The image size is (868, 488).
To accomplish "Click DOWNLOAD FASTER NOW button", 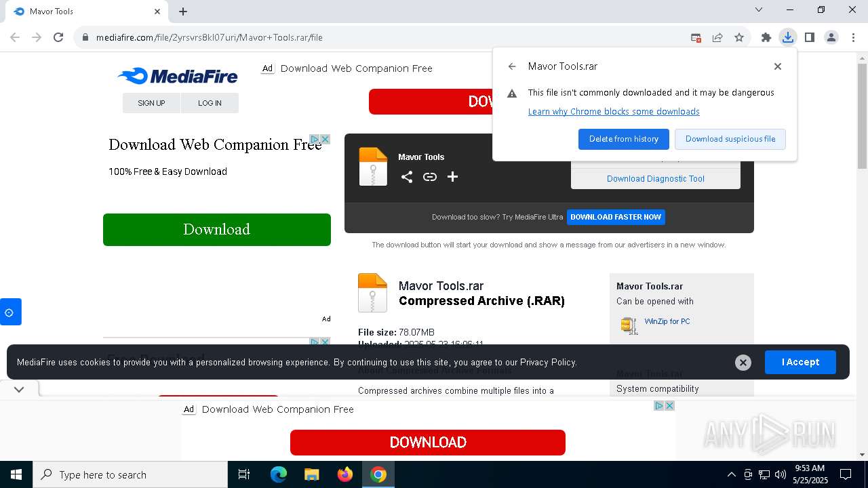I will pos(616,217).
